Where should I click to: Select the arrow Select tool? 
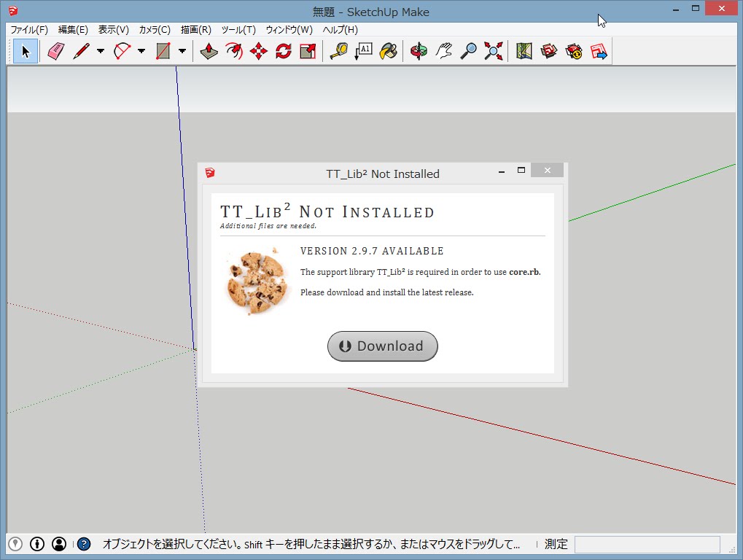coord(26,51)
